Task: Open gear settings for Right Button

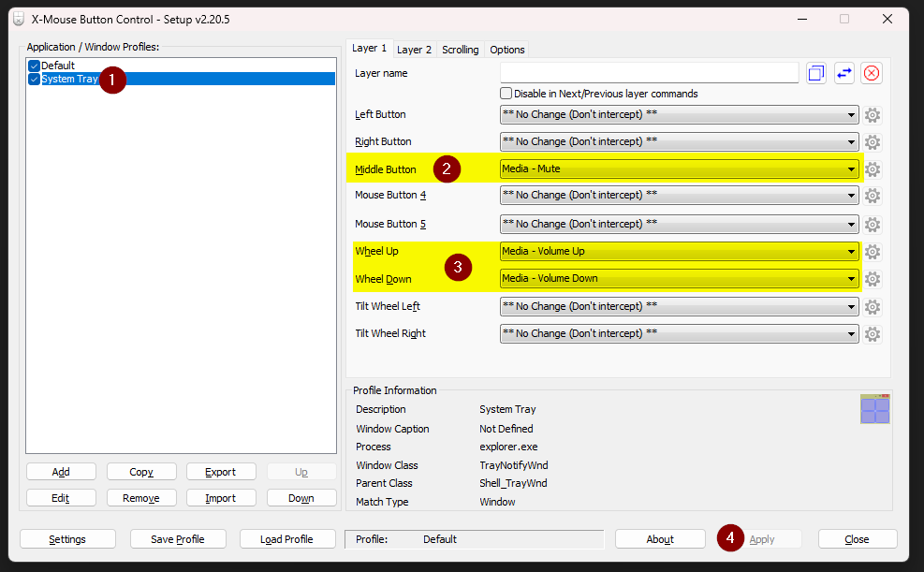Action: point(873,142)
